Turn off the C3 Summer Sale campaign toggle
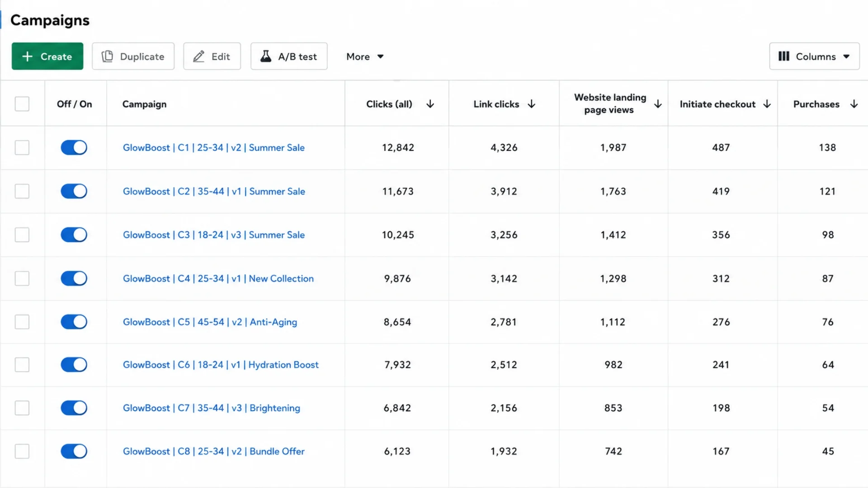Screen dimensions: 868x488 coord(74,235)
